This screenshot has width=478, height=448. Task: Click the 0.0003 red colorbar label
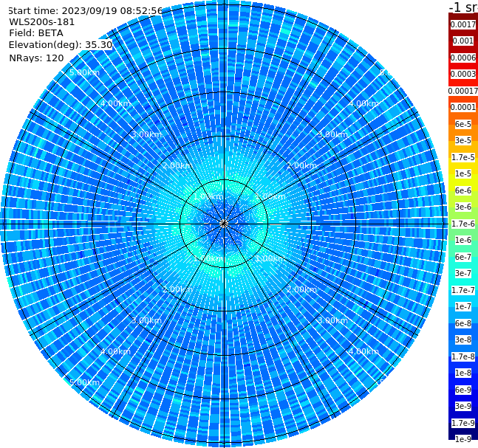click(x=463, y=74)
